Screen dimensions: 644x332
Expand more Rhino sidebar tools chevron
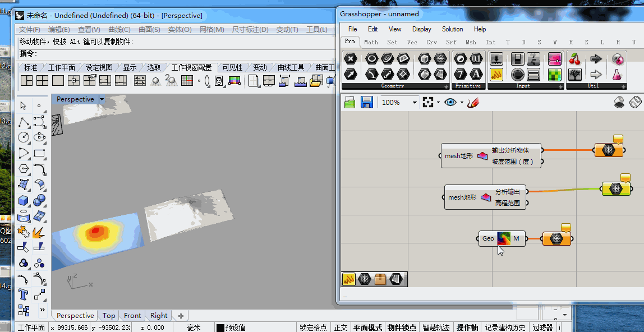(42, 310)
